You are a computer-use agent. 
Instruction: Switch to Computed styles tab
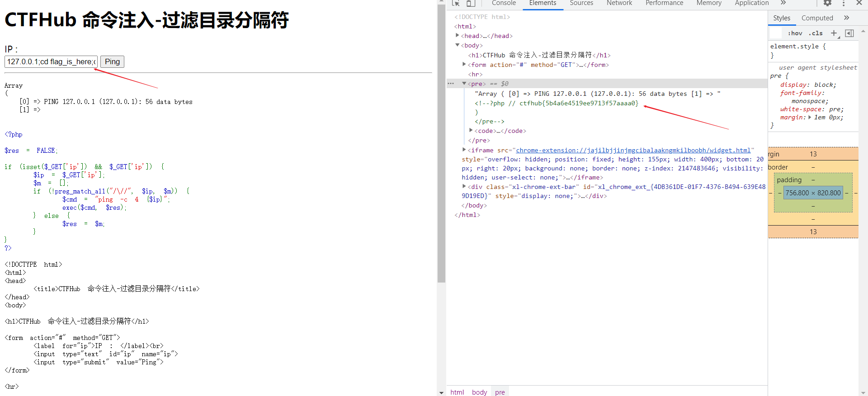click(817, 18)
